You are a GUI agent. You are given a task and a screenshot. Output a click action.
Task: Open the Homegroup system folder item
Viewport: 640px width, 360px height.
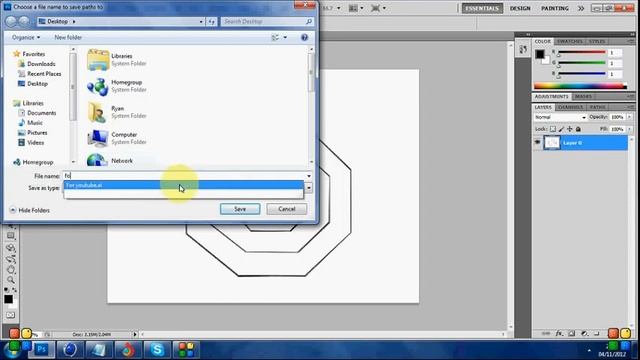coord(118,86)
